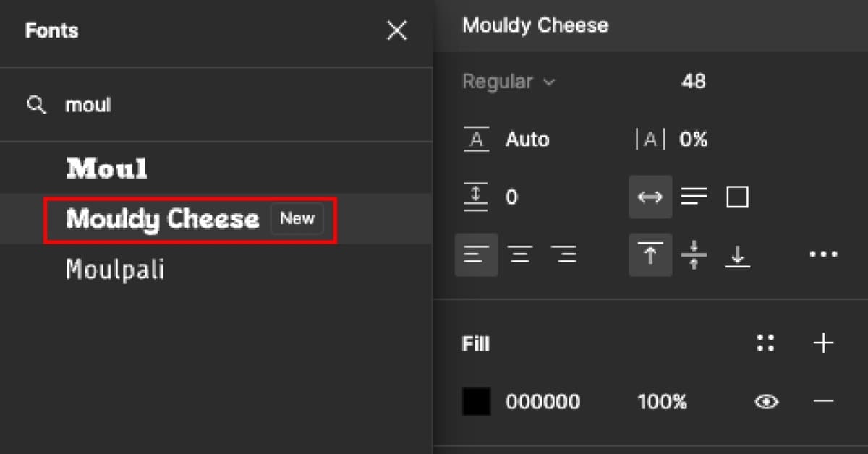Screen dimensions: 868x454
Task: Align text to bottom of frame
Action: click(737, 254)
